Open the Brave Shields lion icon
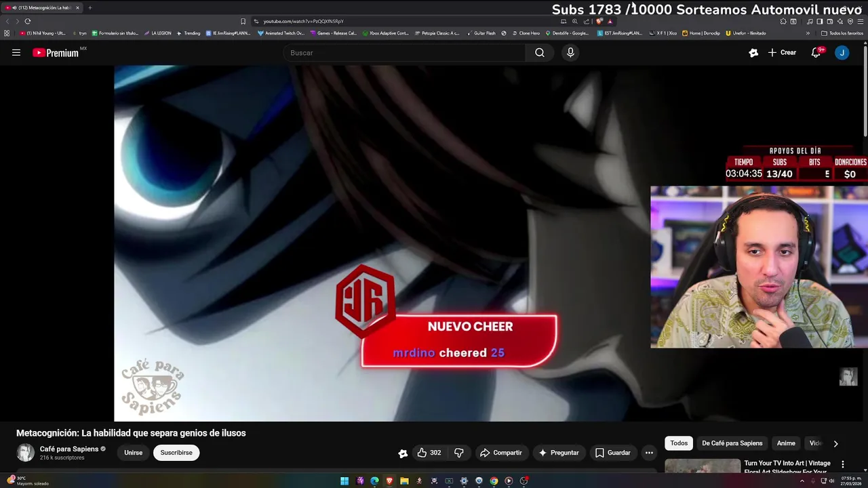The width and height of the screenshot is (868, 488). pyautogui.click(x=599, y=21)
